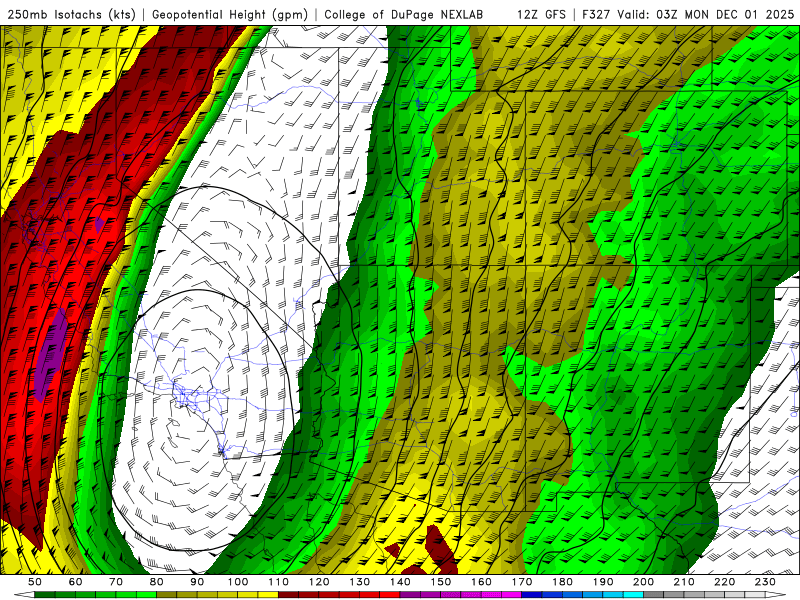The height and width of the screenshot is (600, 800).
Task: Click the 220 value on the color scale
Action: point(725,582)
